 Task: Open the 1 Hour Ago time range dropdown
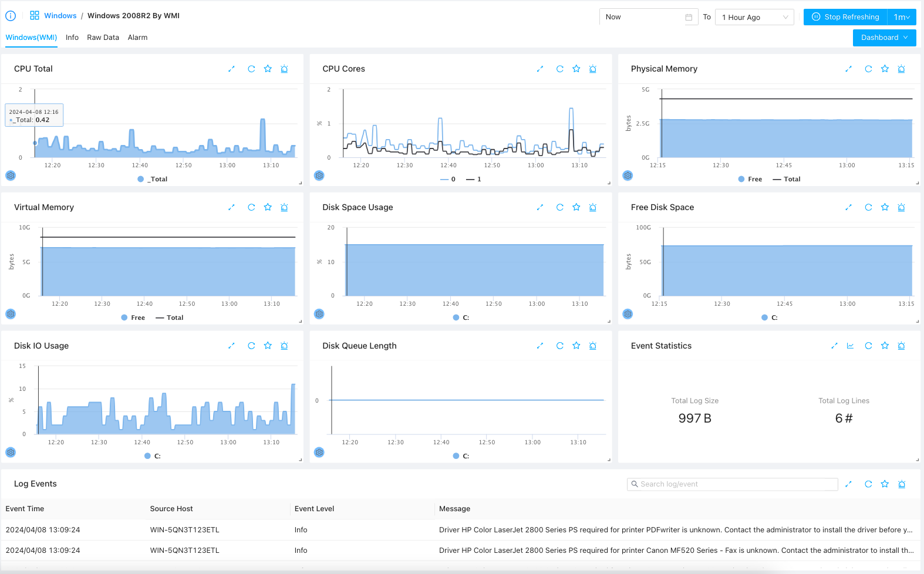click(x=754, y=17)
